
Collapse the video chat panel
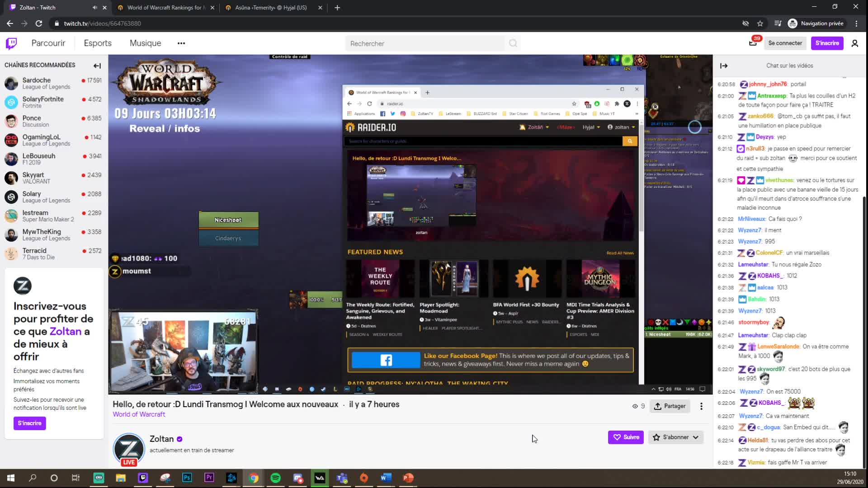pyautogui.click(x=724, y=66)
